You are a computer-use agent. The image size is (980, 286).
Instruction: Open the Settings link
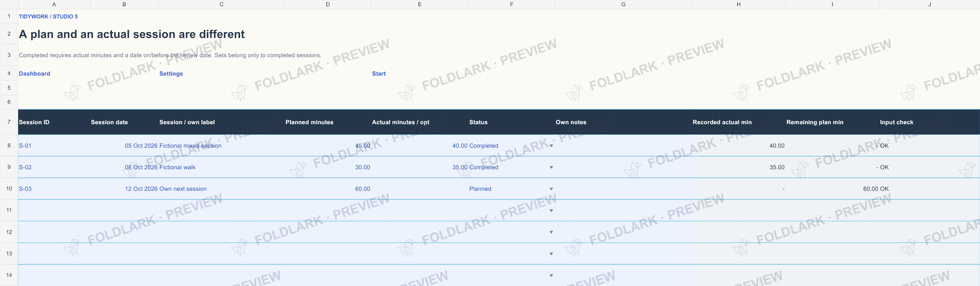pyautogui.click(x=171, y=74)
